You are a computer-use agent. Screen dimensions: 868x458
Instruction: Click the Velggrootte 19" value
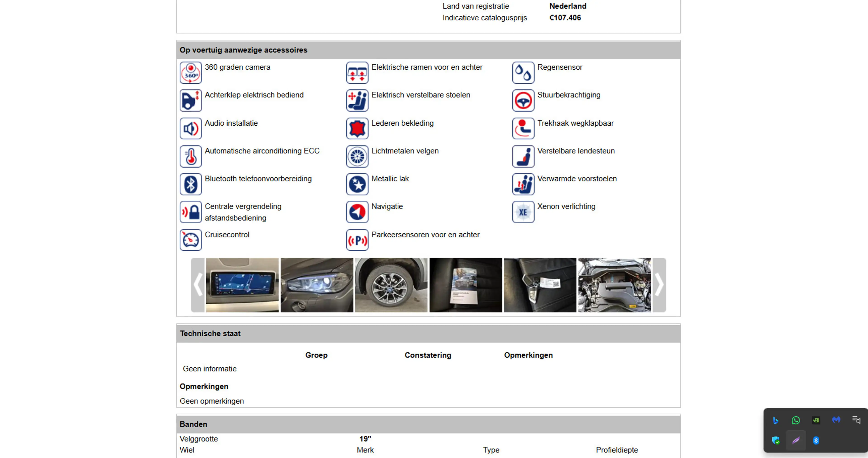point(365,439)
